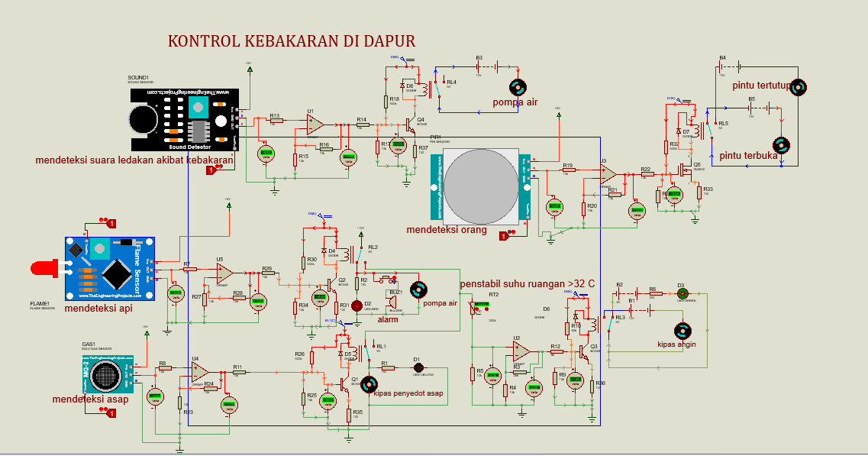Click the 'penstabil suhu ruangan >32 C' label
The image size is (868, 456).
coord(528,283)
